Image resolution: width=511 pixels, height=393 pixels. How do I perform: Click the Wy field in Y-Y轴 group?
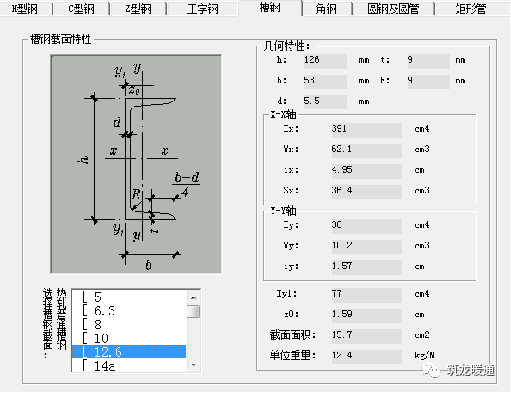pyautogui.click(x=366, y=246)
